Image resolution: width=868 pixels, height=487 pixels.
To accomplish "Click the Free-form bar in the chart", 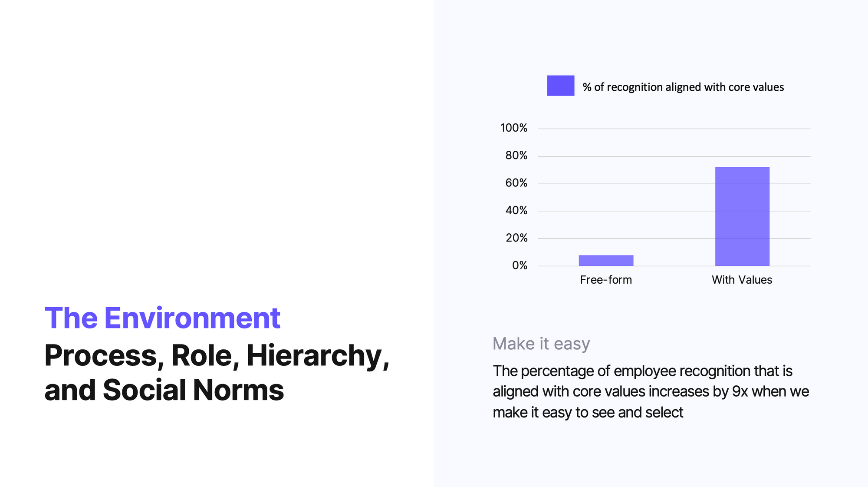I will 606,260.
